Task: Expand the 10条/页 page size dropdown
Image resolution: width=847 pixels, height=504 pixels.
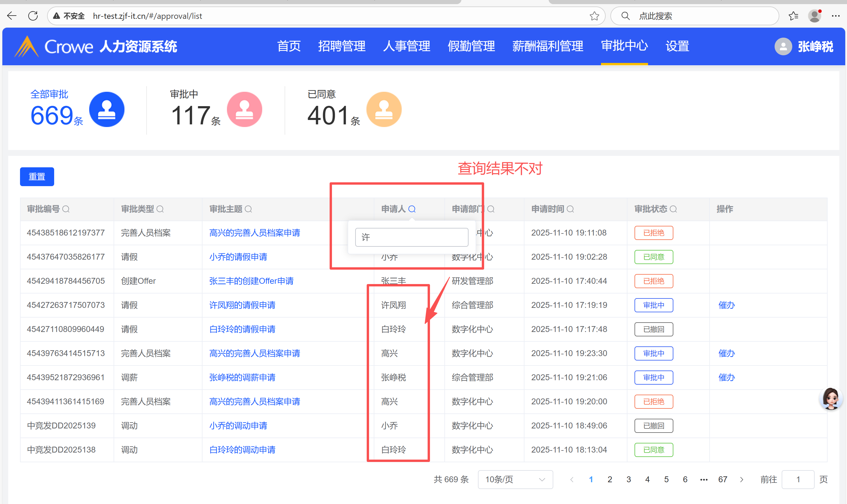Action: point(515,479)
